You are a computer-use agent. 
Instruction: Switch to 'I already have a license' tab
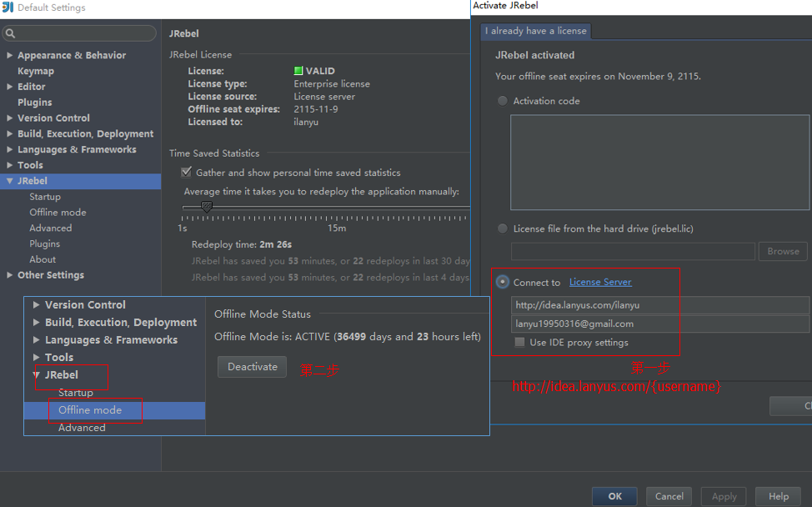click(535, 31)
